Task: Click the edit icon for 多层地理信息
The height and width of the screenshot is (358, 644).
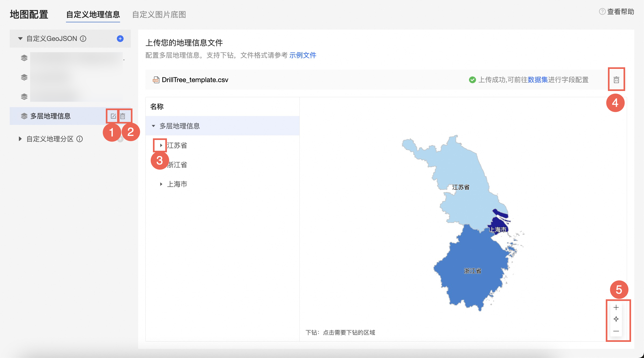Action: pyautogui.click(x=113, y=116)
